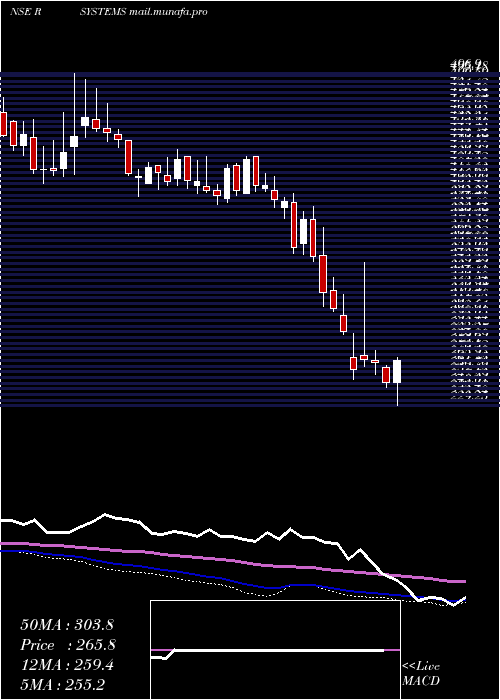Click the 'Price : 265.8' value text
The image size is (500, 700).
(68, 645)
